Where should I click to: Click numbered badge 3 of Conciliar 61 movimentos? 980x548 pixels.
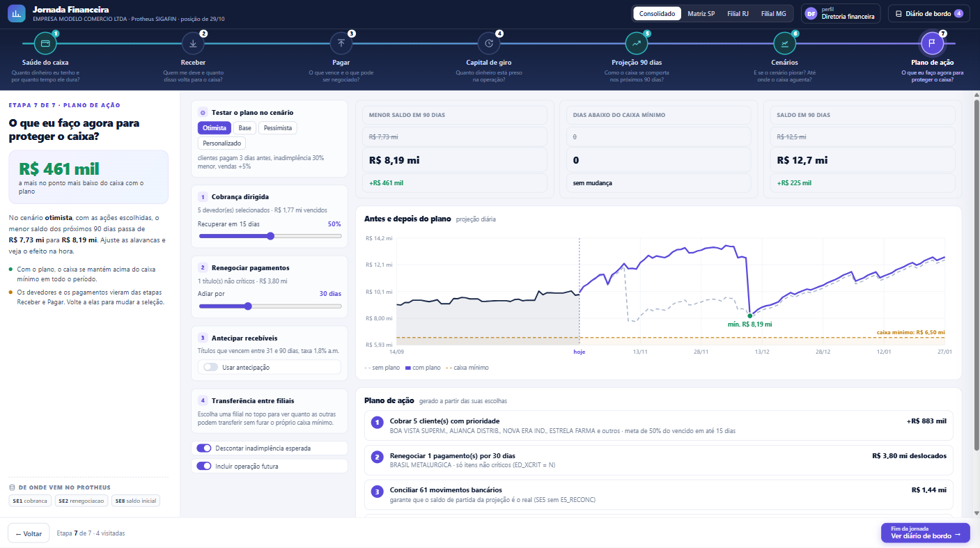point(377,492)
